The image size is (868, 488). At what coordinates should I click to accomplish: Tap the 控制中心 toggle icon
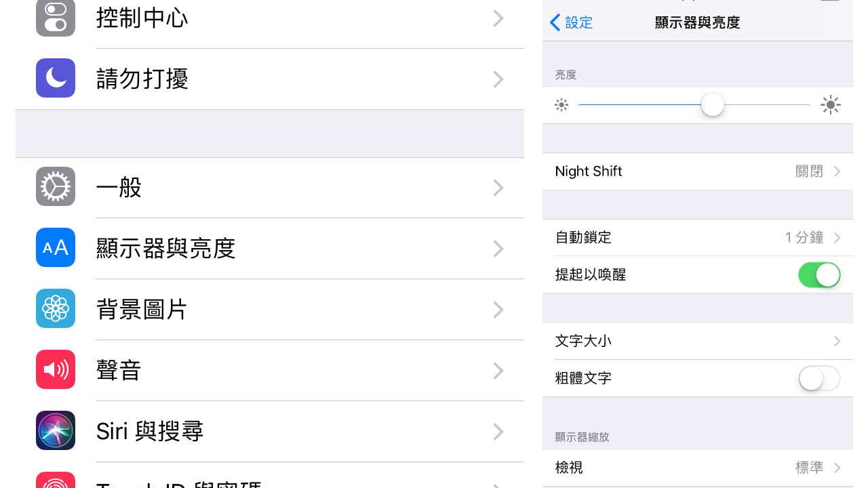[x=56, y=17]
